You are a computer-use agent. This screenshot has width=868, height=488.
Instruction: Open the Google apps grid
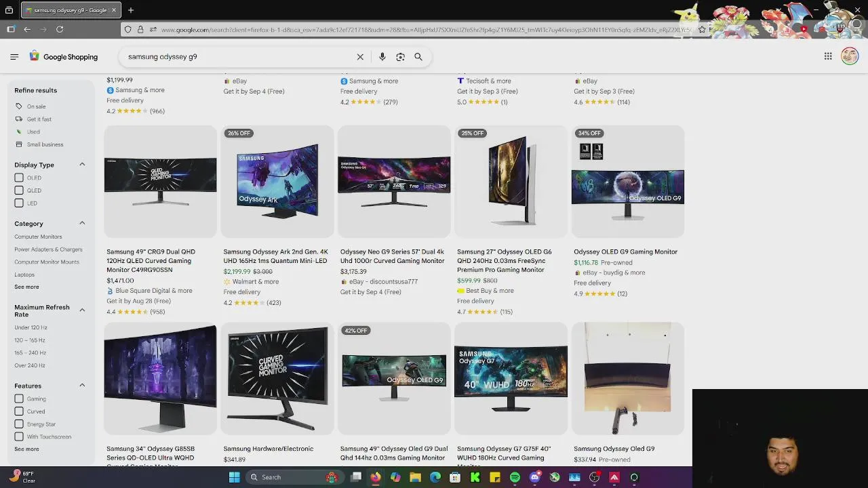828,56
